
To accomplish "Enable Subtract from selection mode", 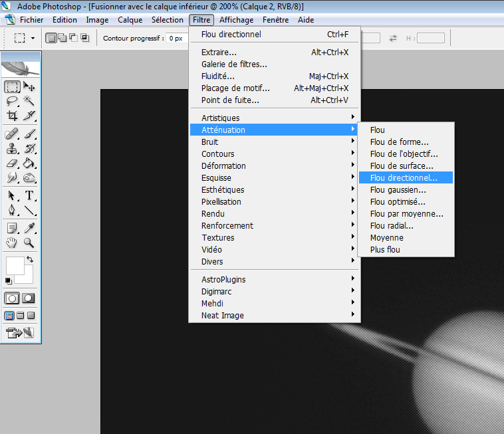I will click(x=74, y=38).
